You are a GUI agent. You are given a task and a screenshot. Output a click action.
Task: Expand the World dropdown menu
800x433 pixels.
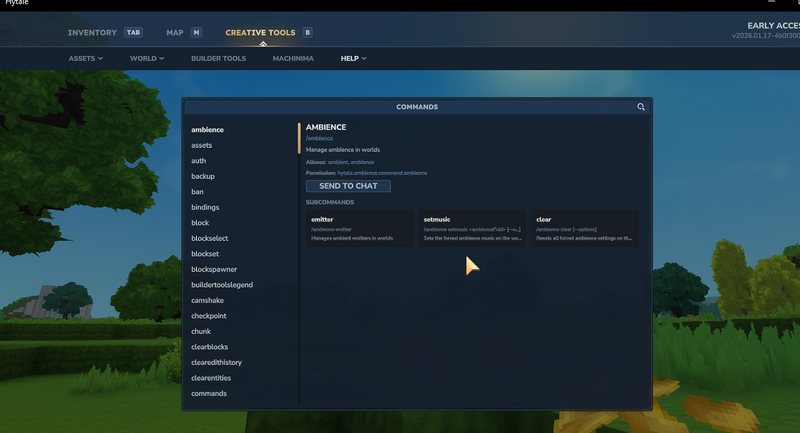(x=147, y=58)
